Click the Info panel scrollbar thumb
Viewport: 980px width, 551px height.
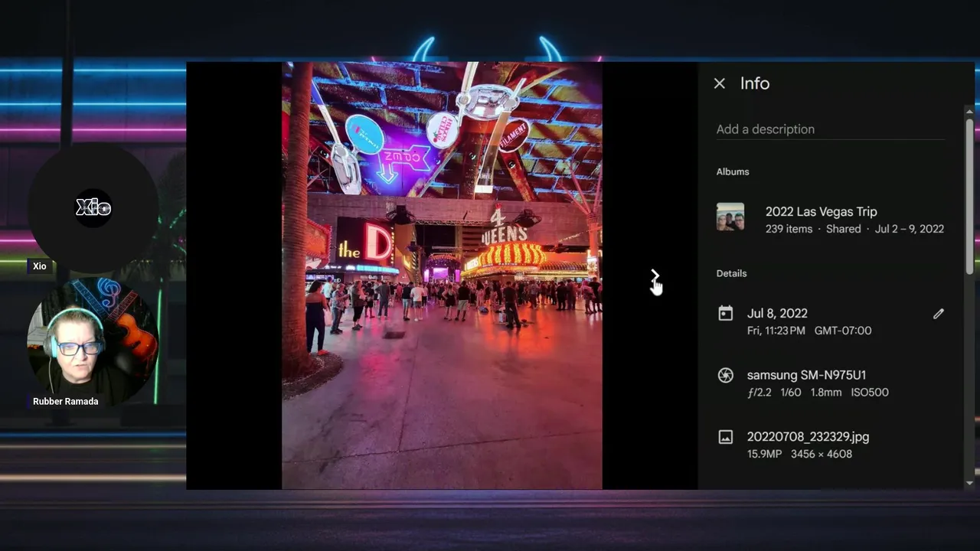pyautogui.click(x=969, y=195)
